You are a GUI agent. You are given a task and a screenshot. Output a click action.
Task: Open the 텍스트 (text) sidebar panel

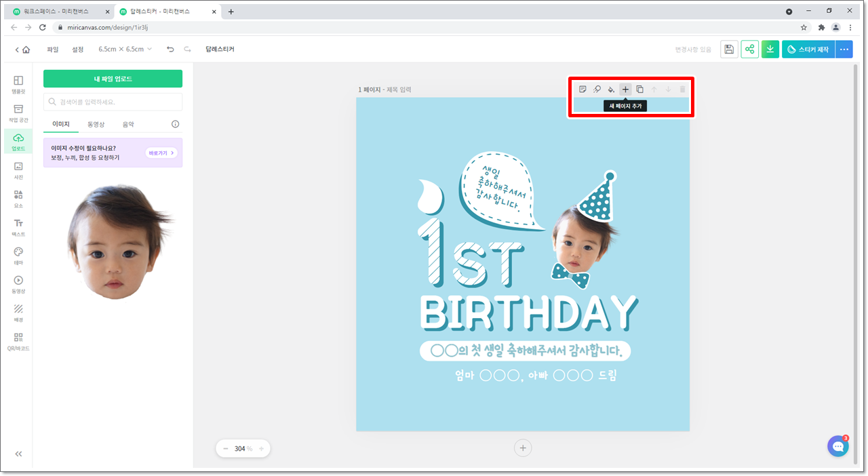[18, 227]
